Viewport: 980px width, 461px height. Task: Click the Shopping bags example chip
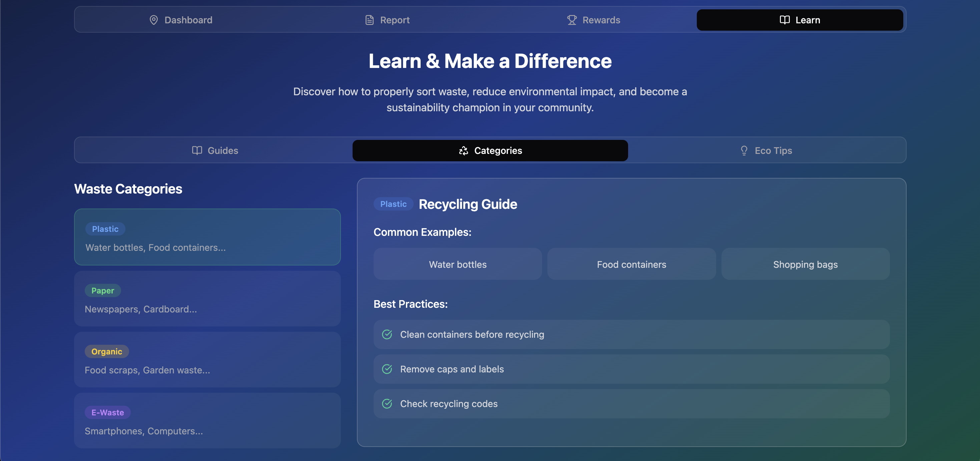click(x=805, y=264)
